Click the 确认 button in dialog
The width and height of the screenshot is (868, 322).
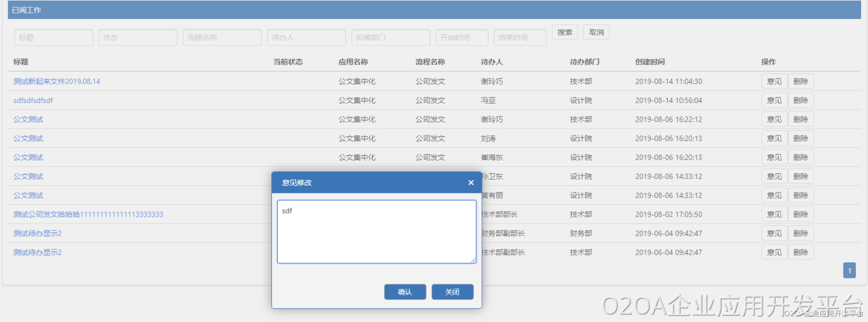(405, 292)
